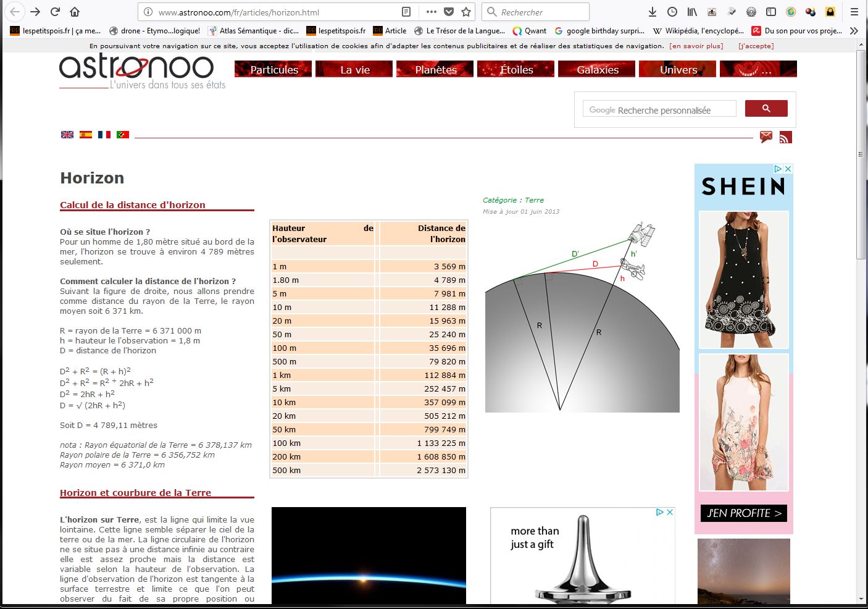Image resolution: width=868 pixels, height=609 pixels.
Task: Toggle the Pocket save icon
Action: (449, 12)
